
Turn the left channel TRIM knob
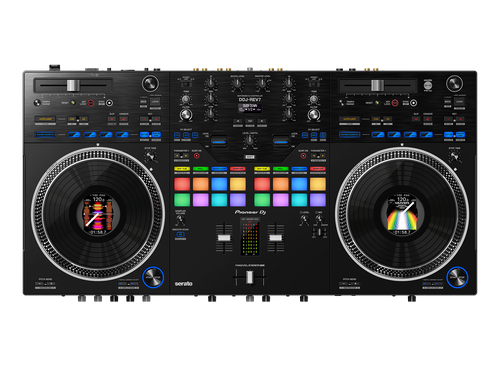pyautogui.click(x=186, y=99)
